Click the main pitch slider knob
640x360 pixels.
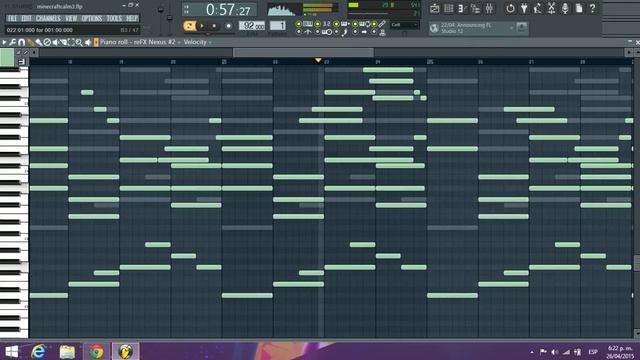(170, 18)
